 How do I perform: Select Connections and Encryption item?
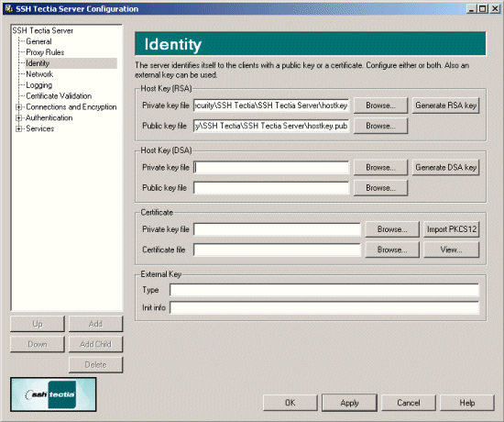click(71, 106)
